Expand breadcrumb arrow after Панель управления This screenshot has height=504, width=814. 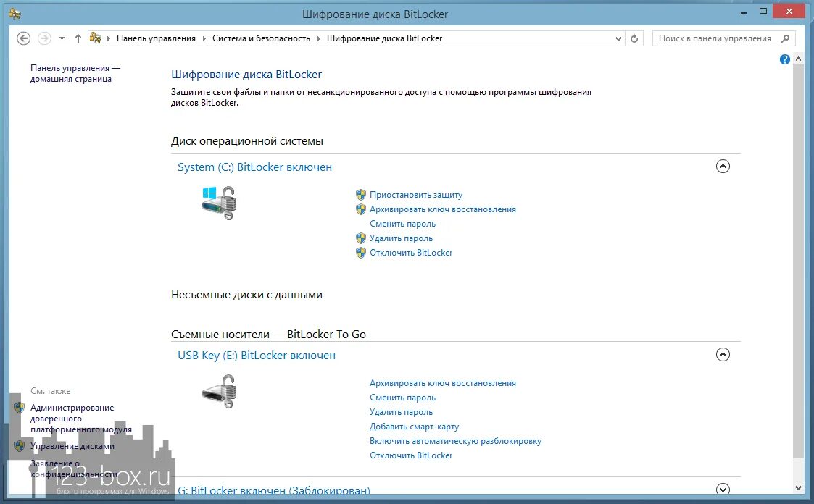pos(204,39)
